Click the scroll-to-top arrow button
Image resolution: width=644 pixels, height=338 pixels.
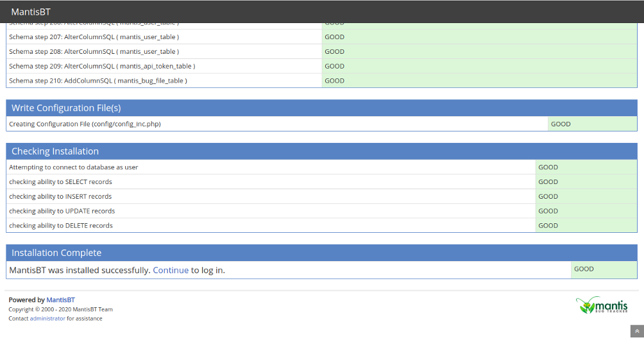[637, 331]
